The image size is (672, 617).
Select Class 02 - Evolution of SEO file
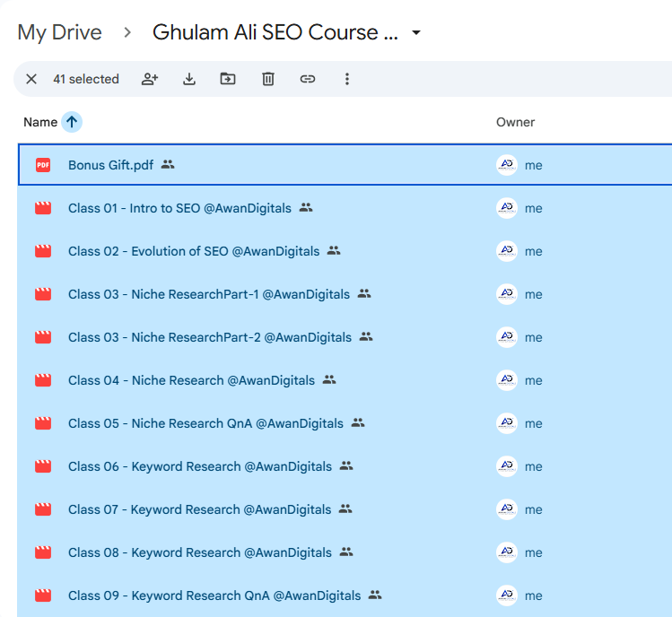194,251
